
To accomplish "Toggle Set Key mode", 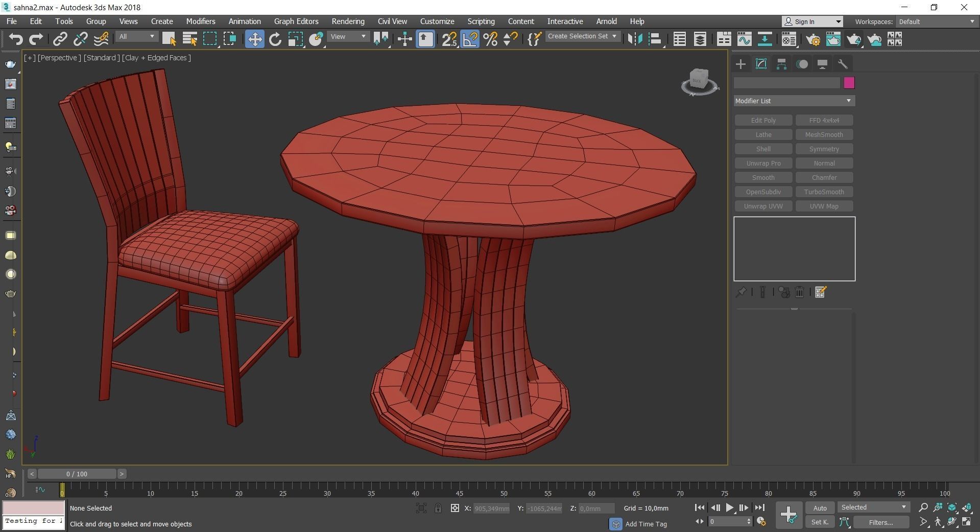I will (x=820, y=522).
